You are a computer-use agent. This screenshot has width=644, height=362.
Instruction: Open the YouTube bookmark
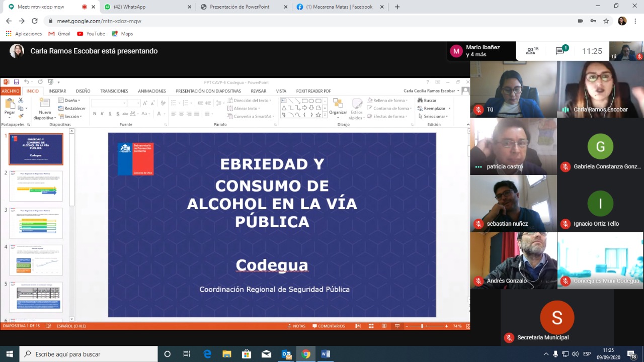91,34
